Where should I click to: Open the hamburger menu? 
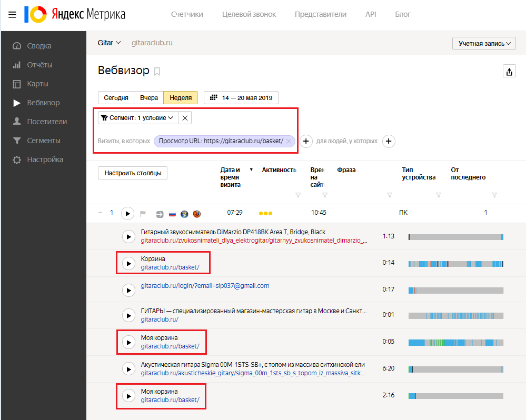[12, 14]
